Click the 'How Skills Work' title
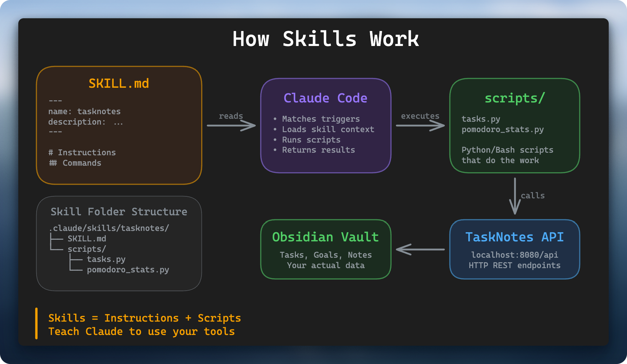627x364 pixels. click(x=326, y=38)
